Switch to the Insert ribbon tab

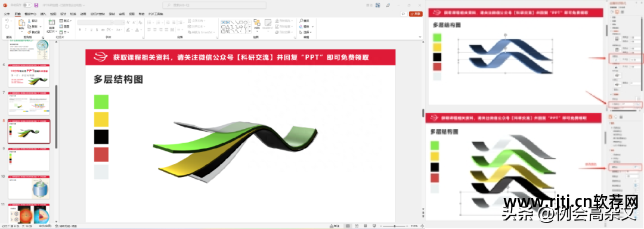[43, 14]
